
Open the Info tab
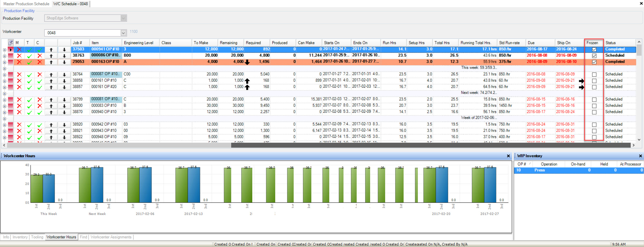pos(6,237)
